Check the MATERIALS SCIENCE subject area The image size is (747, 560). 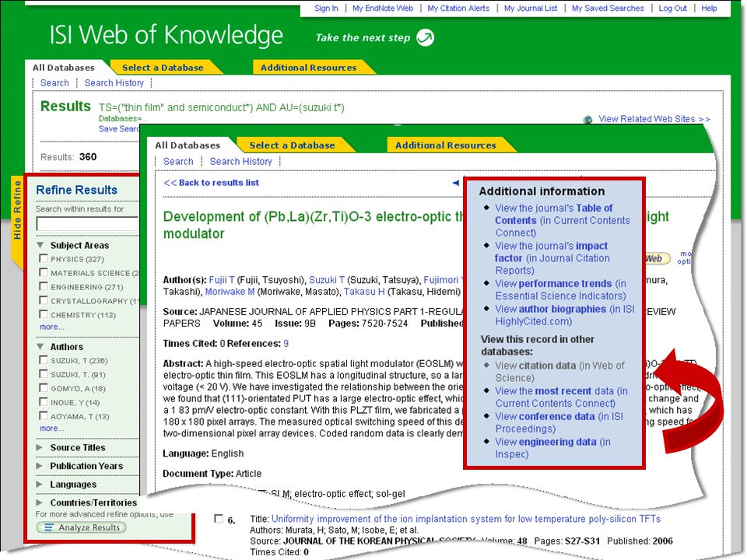coord(44,272)
